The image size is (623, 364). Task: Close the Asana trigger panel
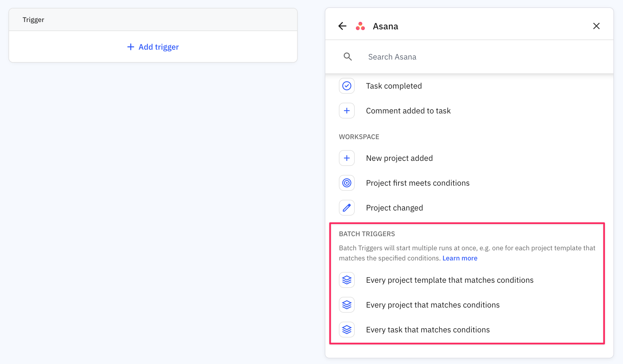coord(596,26)
